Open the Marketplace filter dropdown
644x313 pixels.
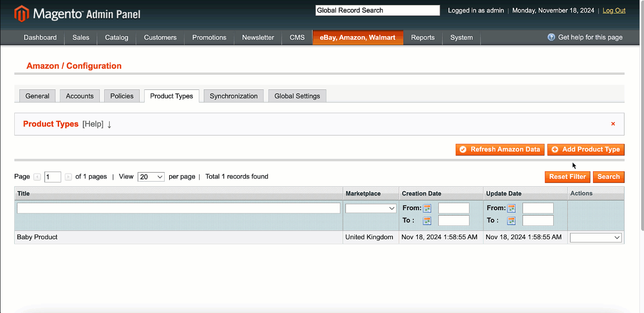371,208
